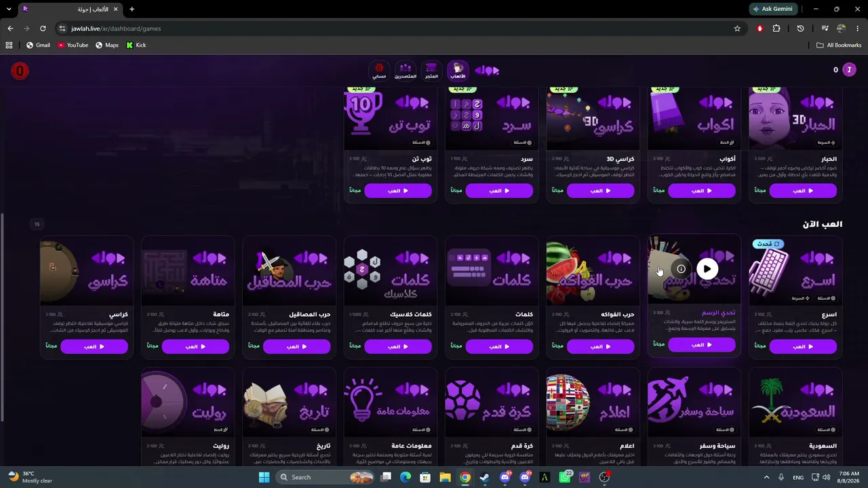This screenshot has width=868, height=488.
Task: Play the حرب الفواكه game
Action: tap(600, 347)
